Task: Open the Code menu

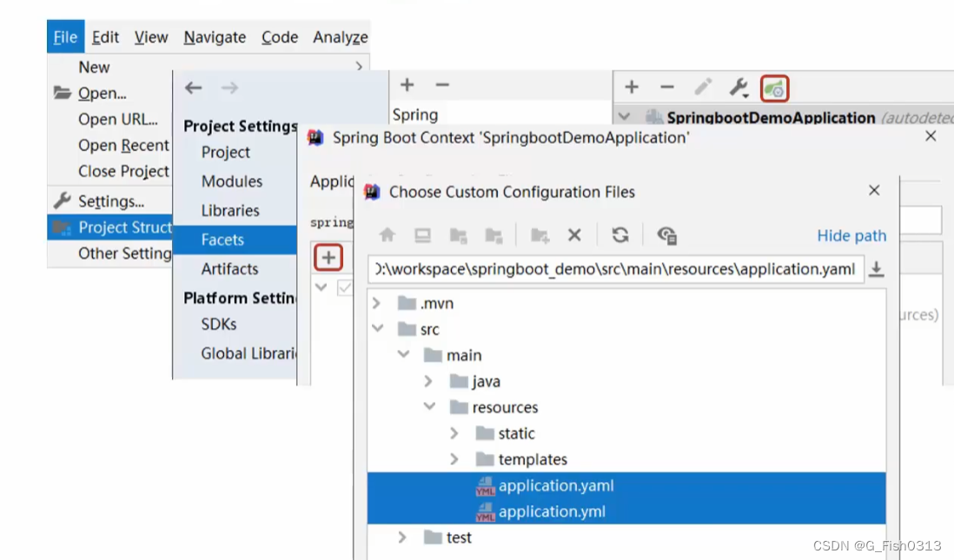Action: pos(279,37)
